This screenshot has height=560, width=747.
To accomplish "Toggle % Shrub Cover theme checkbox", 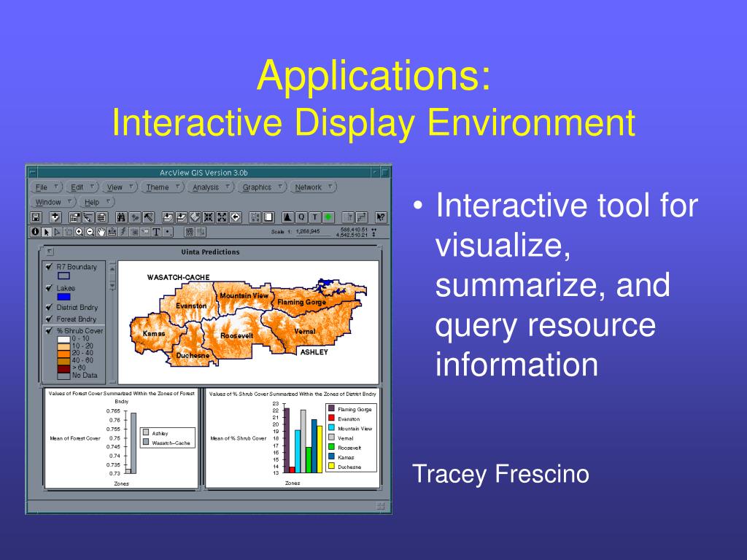I will click(49, 330).
